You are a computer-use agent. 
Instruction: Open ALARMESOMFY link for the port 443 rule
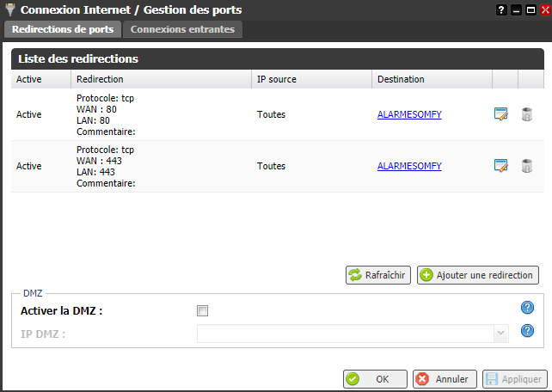(409, 166)
